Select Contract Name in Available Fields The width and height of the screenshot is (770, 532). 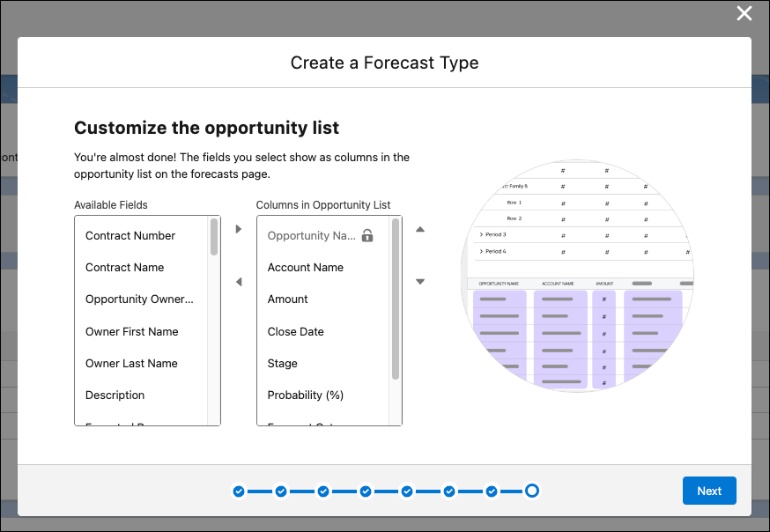click(x=142, y=268)
